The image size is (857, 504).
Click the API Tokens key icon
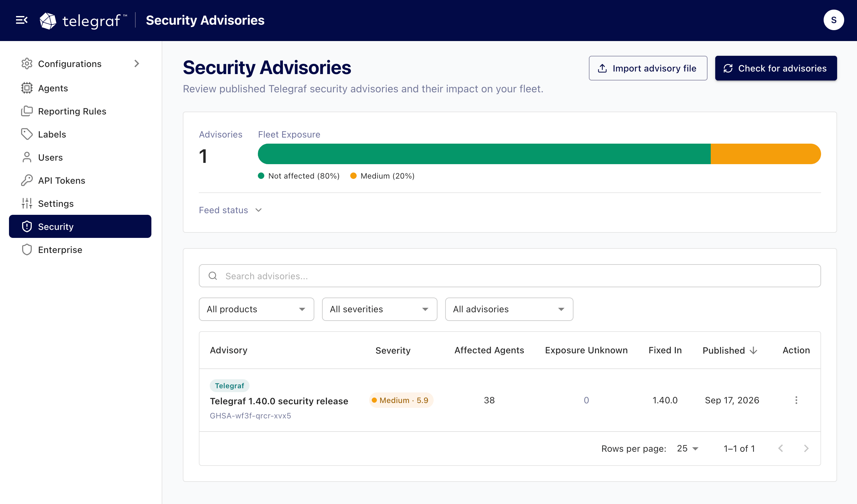click(x=27, y=181)
